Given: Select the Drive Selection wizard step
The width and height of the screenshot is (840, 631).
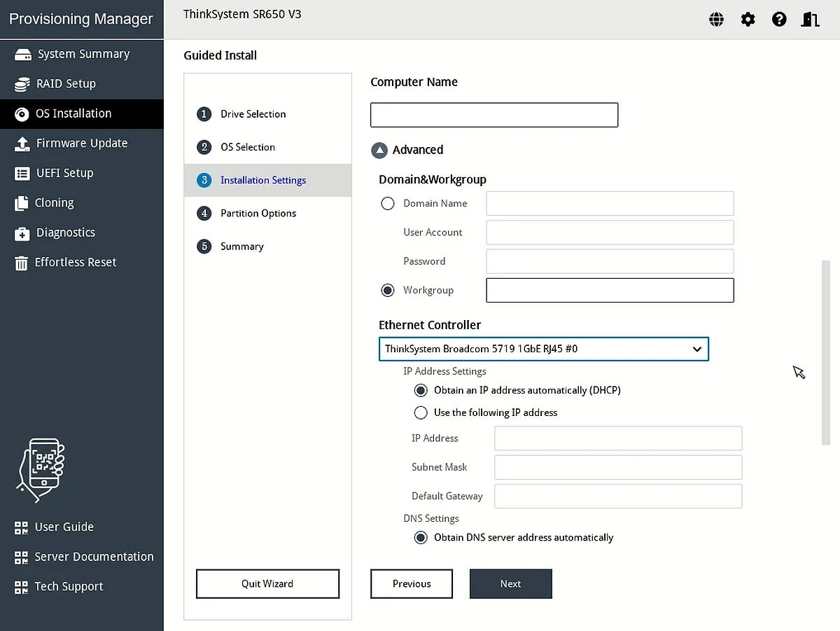Looking at the screenshot, I should (x=267, y=114).
